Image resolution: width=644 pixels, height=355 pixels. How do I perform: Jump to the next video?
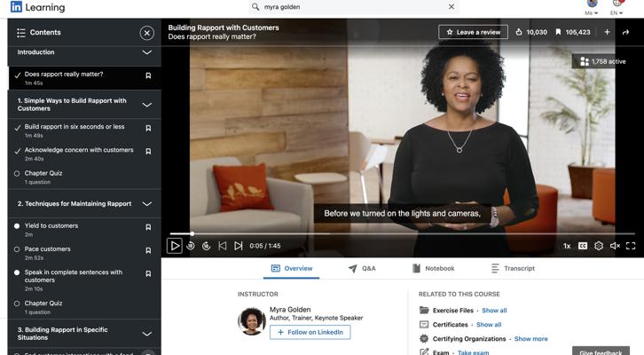tap(239, 246)
